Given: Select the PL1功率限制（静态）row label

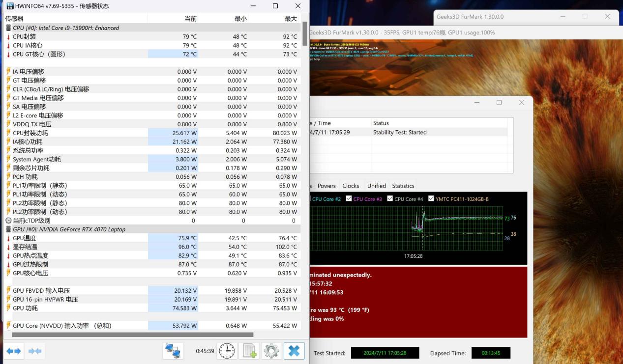Looking at the screenshot, I should point(40,186).
